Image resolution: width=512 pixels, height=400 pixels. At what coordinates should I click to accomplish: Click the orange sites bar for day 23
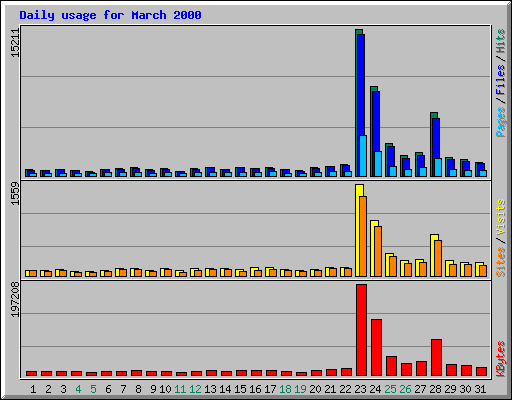(x=363, y=236)
